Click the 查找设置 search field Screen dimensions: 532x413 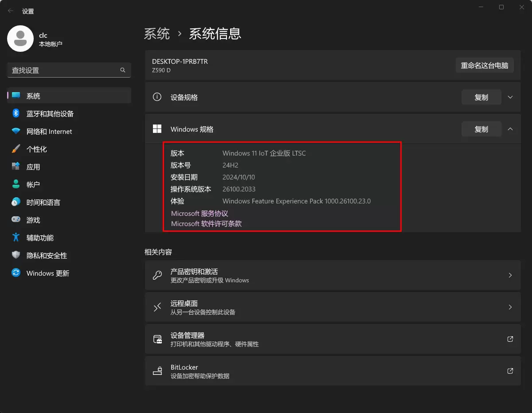(69, 70)
